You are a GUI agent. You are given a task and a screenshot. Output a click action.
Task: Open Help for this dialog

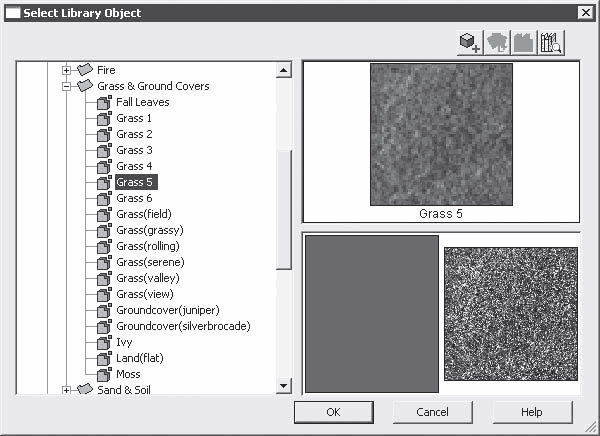[532, 412]
